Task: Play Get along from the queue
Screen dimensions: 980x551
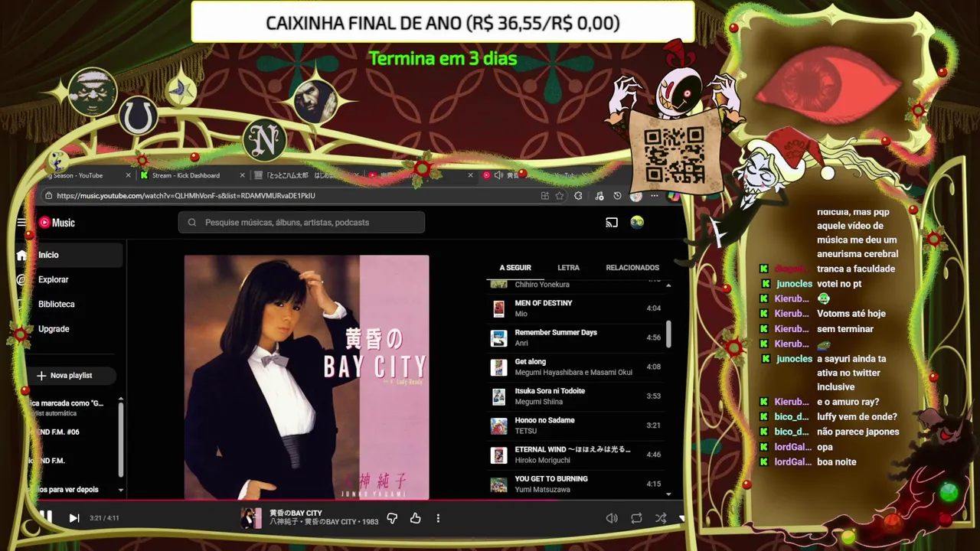Action: point(576,367)
